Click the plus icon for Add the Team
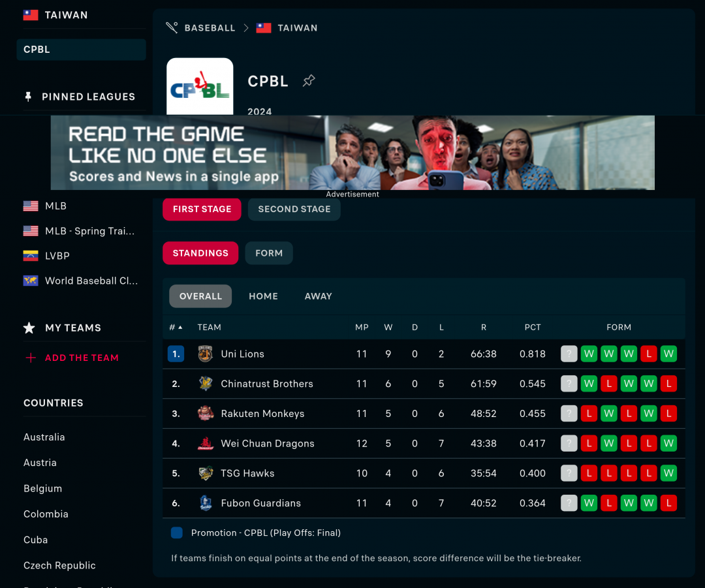This screenshot has width=705, height=588. (31, 358)
